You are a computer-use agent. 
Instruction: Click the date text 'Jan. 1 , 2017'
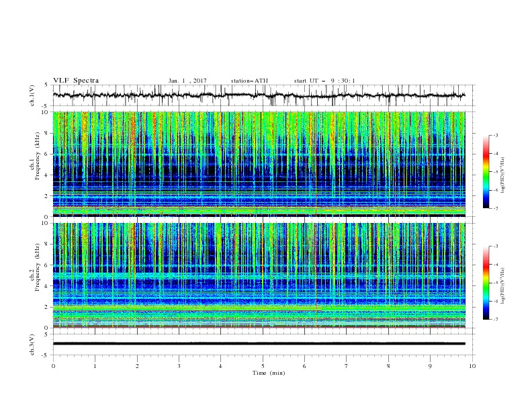(187, 81)
